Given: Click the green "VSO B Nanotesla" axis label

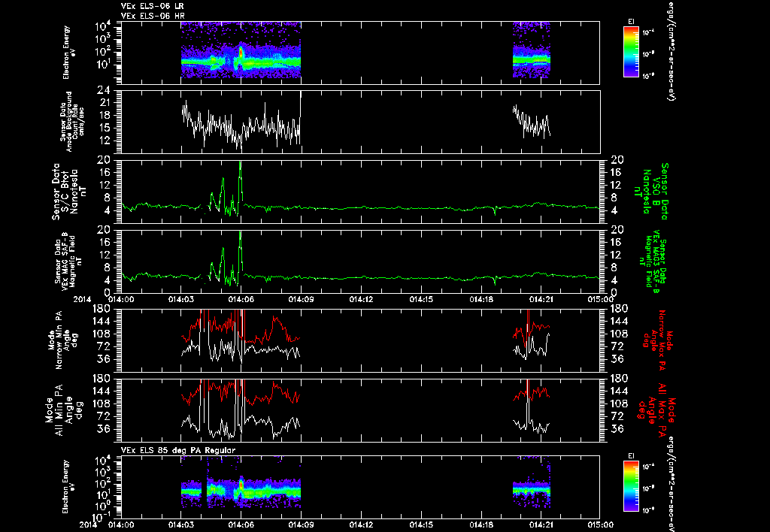Looking at the screenshot, I should (x=651, y=192).
